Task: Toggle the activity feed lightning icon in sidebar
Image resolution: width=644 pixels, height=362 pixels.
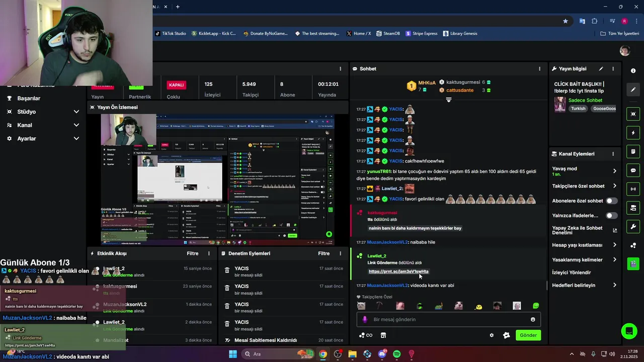Action: (633, 133)
